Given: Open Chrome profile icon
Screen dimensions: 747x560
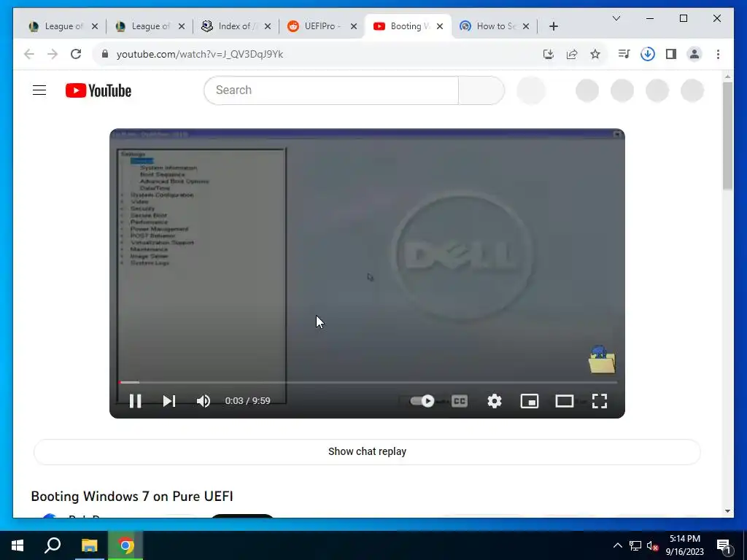Looking at the screenshot, I should 694,54.
